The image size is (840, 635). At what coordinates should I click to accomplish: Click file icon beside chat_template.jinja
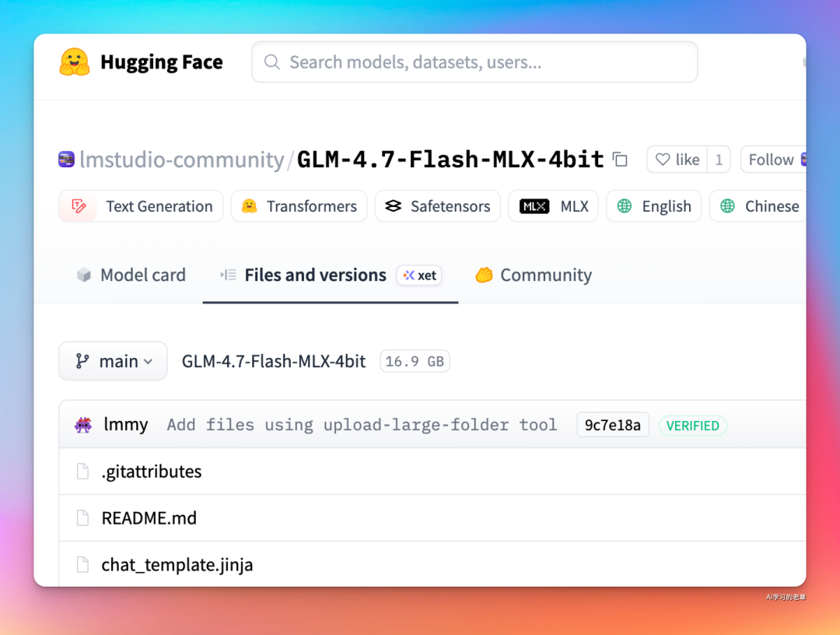coord(82,565)
